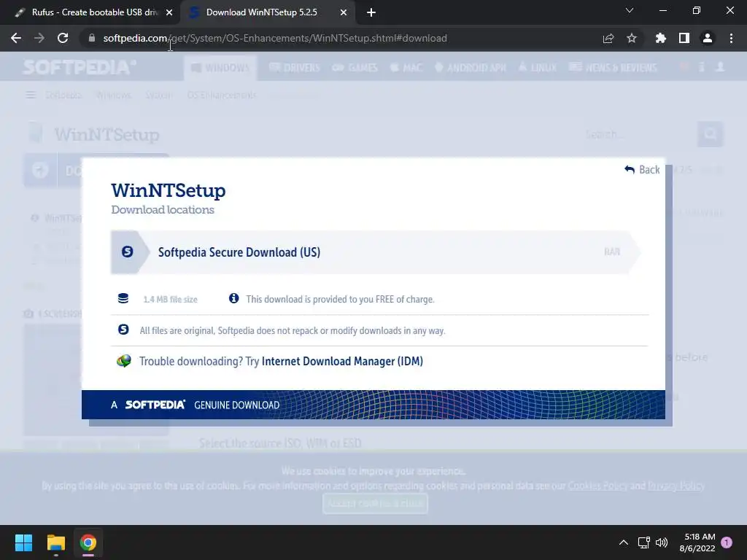747x560 pixels.
Task: Click Back to close download dialog
Action: tap(642, 169)
